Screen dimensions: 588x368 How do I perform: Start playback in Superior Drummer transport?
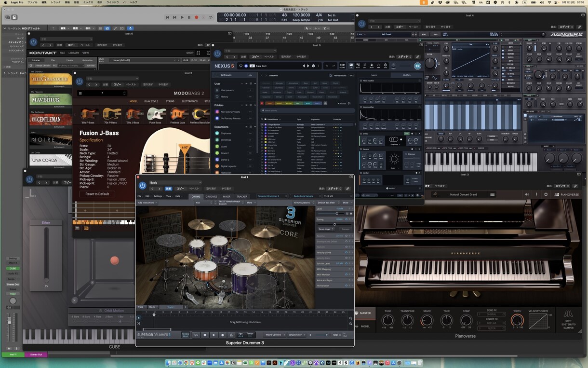click(x=214, y=335)
